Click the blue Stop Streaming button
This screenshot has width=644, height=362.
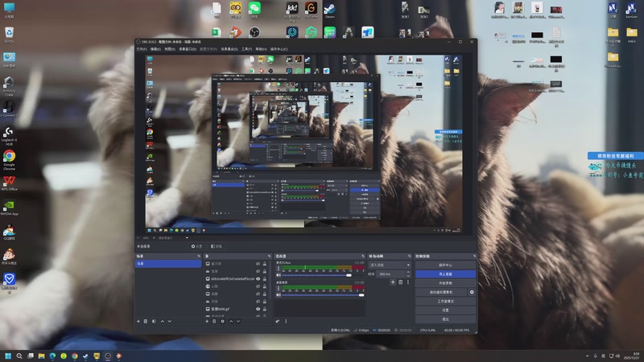(x=446, y=274)
